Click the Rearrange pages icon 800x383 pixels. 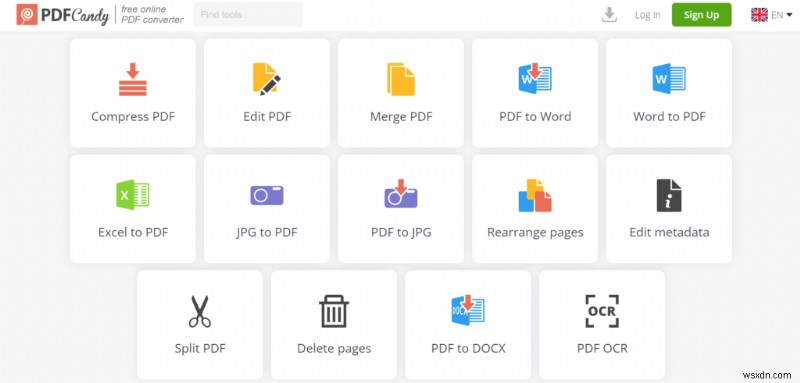pyautogui.click(x=535, y=195)
